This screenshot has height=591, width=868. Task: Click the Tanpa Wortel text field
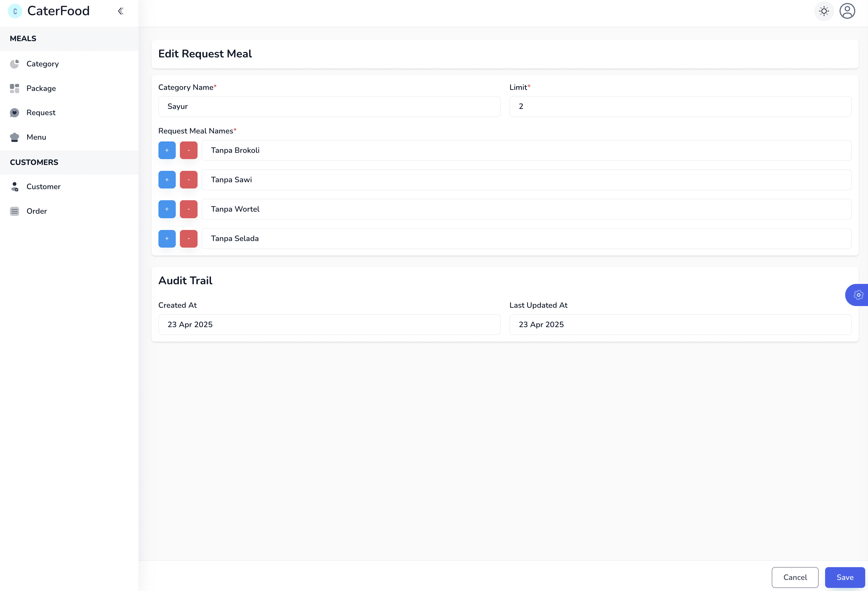click(x=526, y=210)
